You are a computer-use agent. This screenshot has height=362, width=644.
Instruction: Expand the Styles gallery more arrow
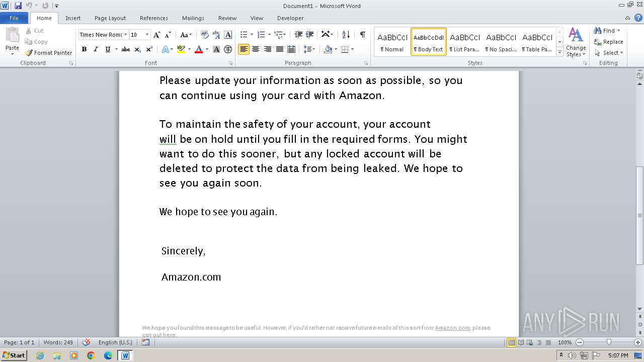[559, 52]
